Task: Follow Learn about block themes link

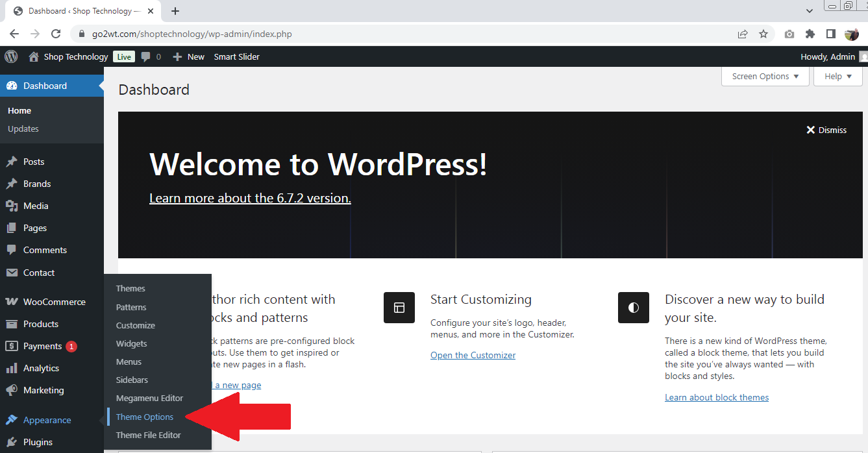Action: (x=717, y=397)
